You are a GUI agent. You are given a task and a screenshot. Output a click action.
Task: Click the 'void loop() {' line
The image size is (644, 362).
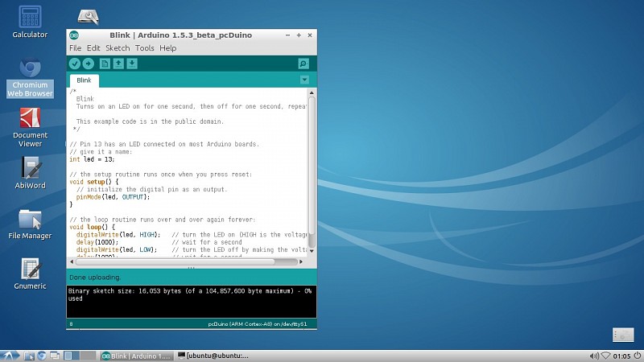pyautogui.click(x=93, y=227)
